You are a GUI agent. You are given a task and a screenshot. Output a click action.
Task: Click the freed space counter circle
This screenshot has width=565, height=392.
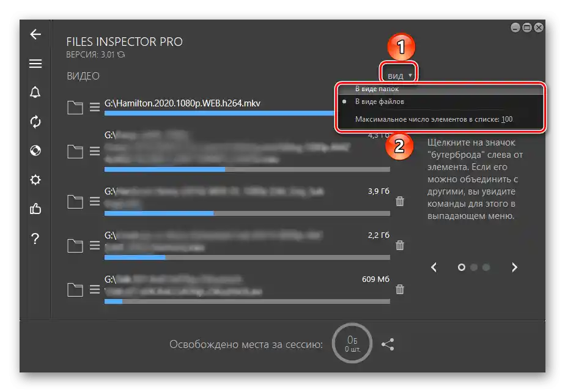click(352, 343)
